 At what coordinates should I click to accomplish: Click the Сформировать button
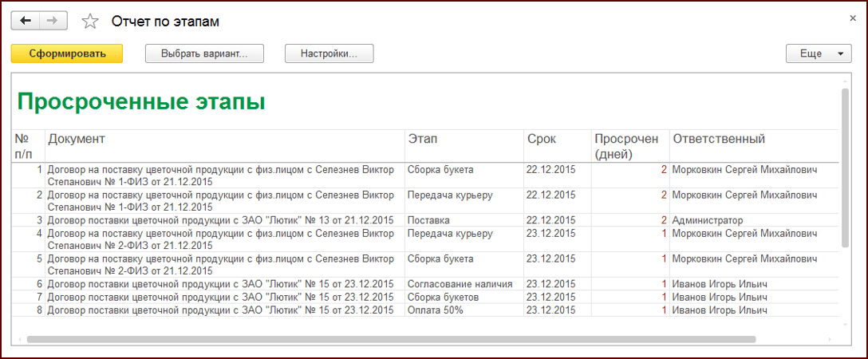tap(67, 53)
